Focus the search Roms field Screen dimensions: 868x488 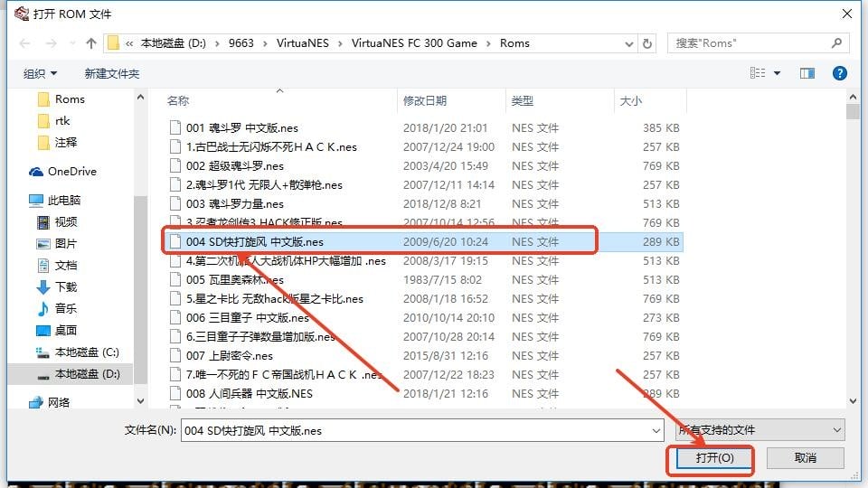[x=758, y=43]
